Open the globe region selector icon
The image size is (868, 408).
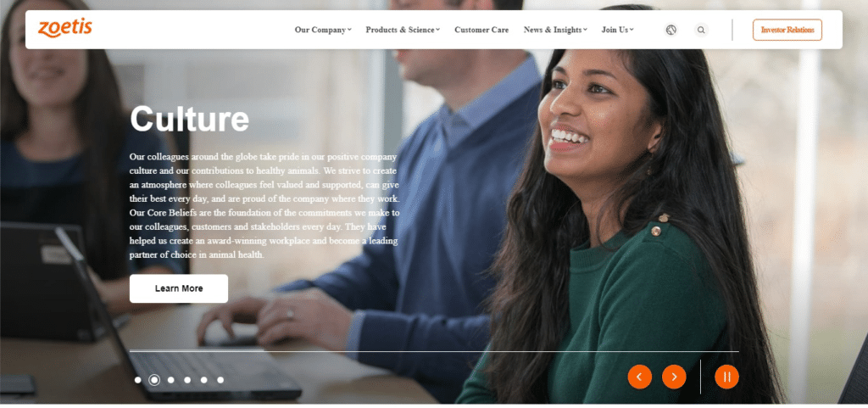(671, 30)
